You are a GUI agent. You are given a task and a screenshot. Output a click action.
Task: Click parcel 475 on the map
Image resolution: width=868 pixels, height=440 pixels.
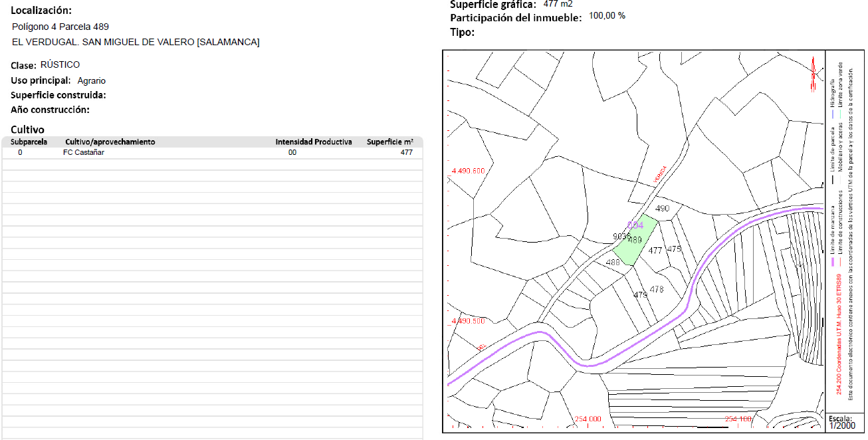pos(674,249)
